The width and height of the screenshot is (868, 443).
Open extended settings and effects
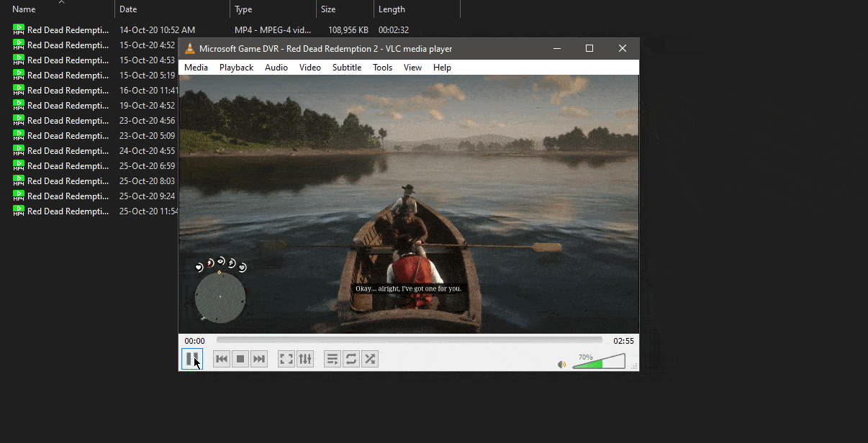pos(305,359)
